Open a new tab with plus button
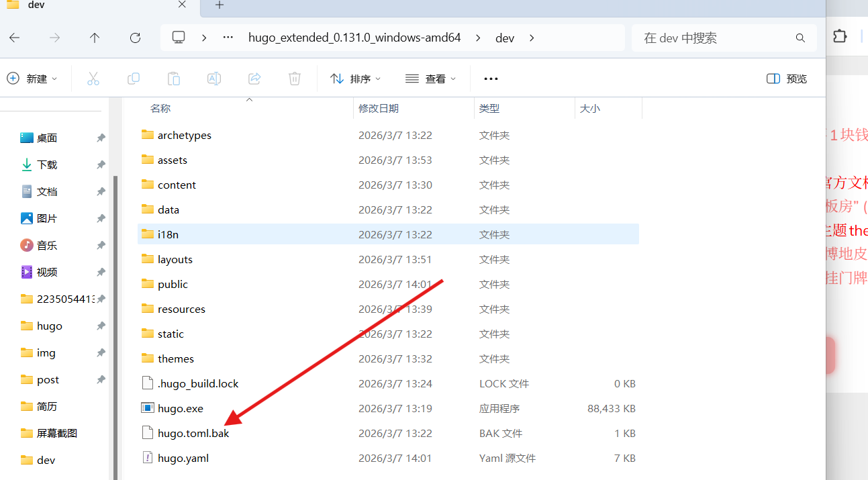This screenshot has height=480, width=868. [220, 5]
